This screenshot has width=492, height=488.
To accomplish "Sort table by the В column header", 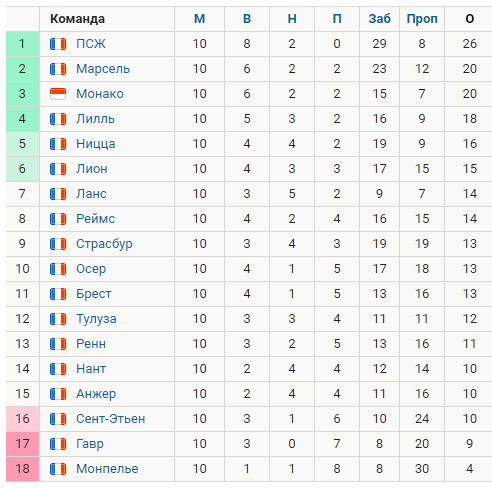I will click(x=247, y=19).
